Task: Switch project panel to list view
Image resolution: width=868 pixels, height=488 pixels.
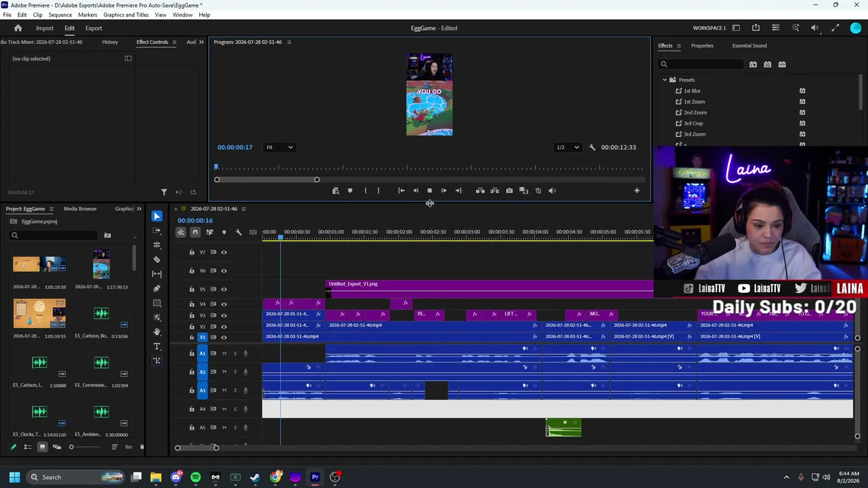Action: [x=28, y=447]
